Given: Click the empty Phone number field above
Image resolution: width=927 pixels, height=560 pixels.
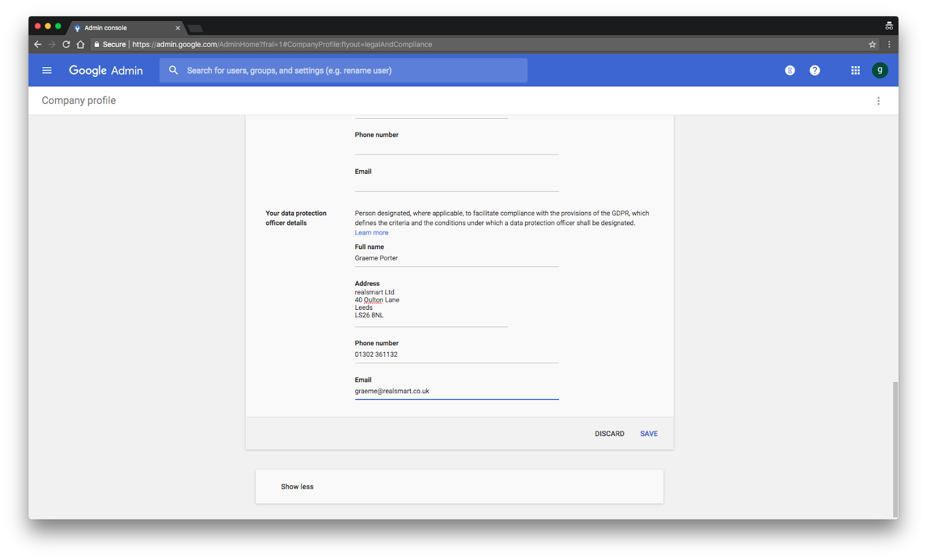Looking at the screenshot, I should (x=457, y=147).
